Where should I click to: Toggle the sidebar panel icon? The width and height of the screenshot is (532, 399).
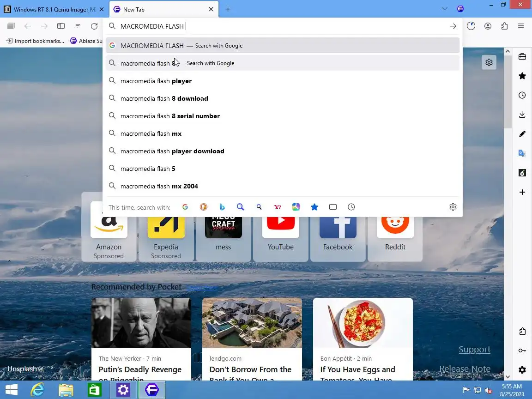(61, 26)
